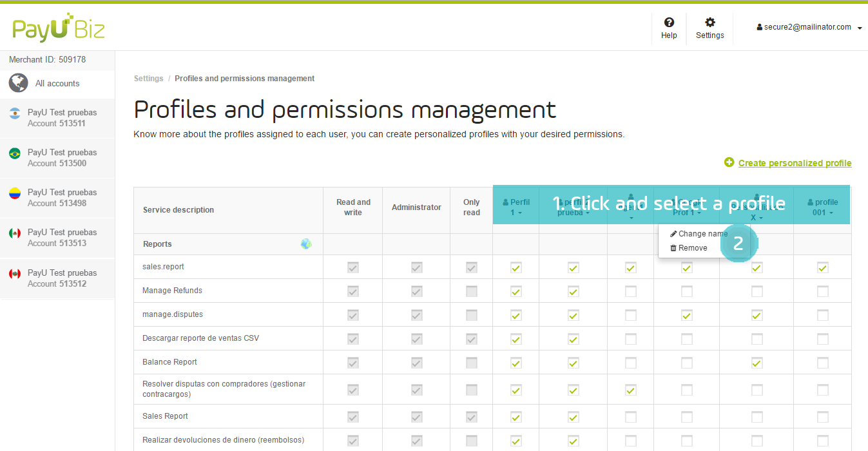
Task: Expand the profile 001 dropdown
Action: [822, 207]
